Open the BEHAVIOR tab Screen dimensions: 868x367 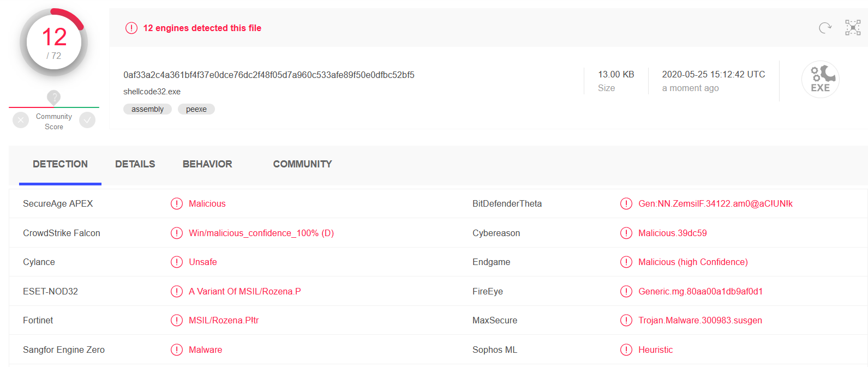point(207,164)
